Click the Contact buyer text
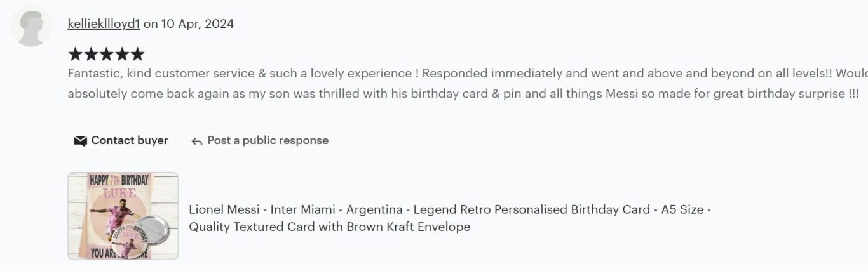The height and width of the screenshot is (271, 868). [130, 140]
